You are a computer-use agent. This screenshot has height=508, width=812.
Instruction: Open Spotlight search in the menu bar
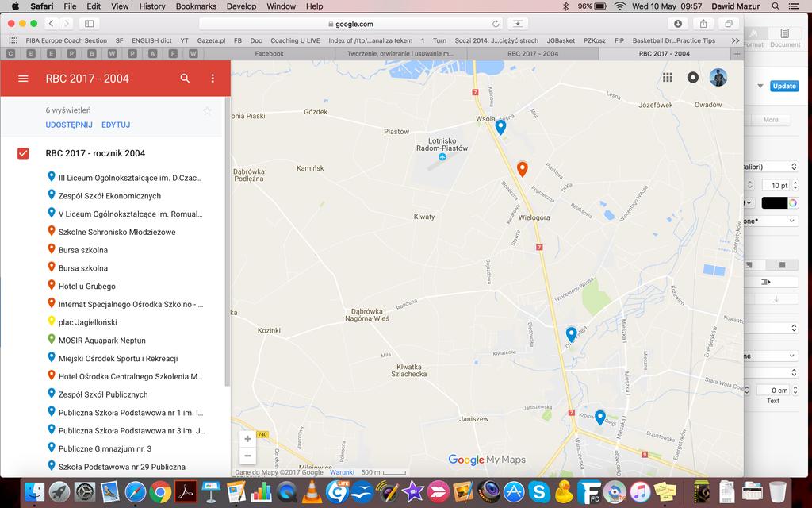coord(776,6)
